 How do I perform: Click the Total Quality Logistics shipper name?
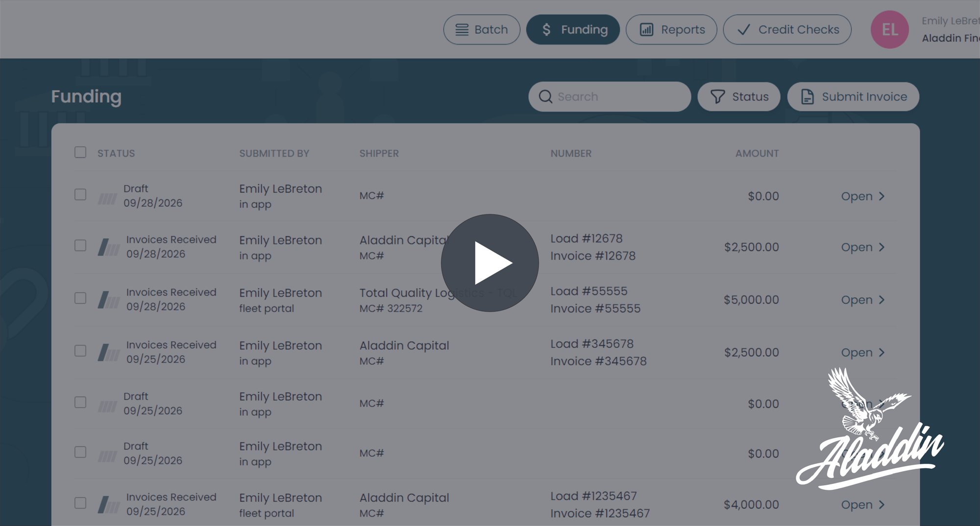pos(439,293)
